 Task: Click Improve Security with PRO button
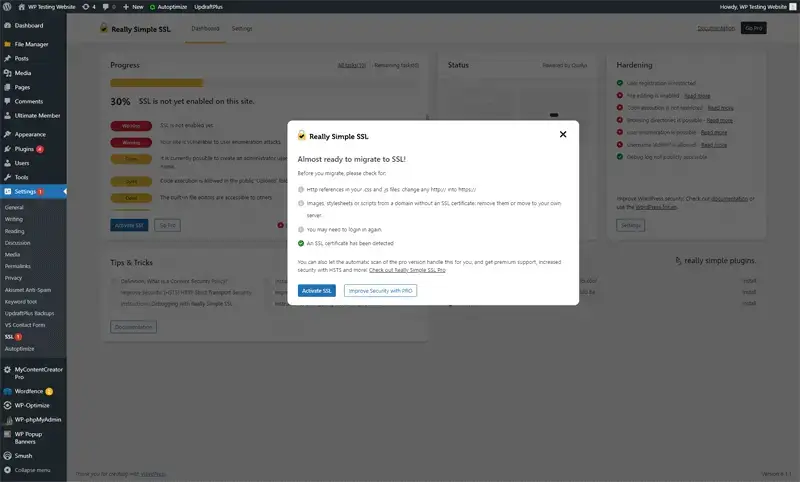tap(380, 291)
